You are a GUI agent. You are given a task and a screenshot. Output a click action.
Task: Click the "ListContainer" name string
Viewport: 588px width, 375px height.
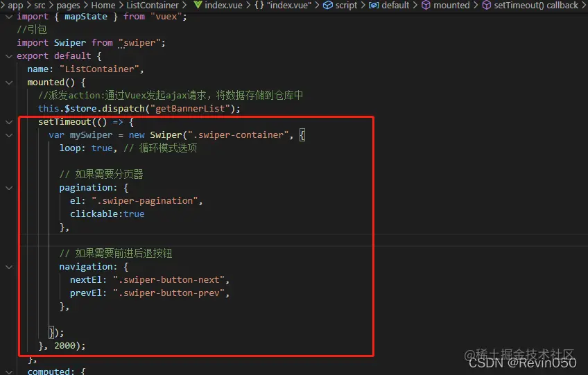99,69
